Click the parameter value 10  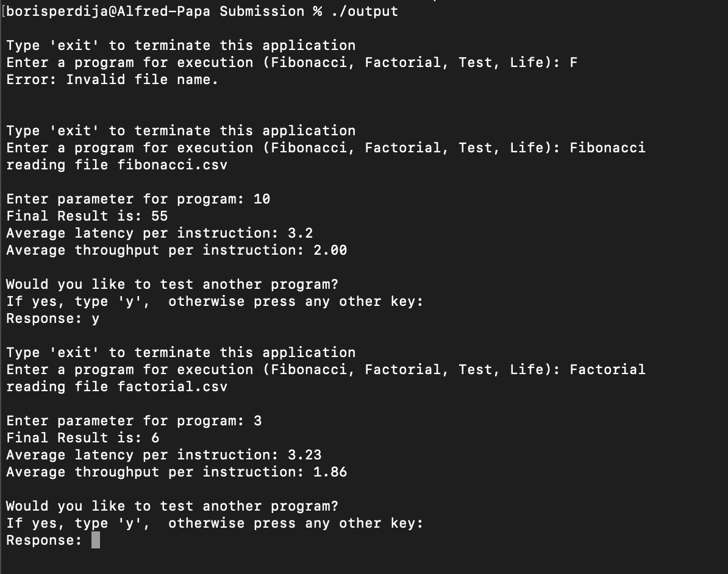(262, 199)
